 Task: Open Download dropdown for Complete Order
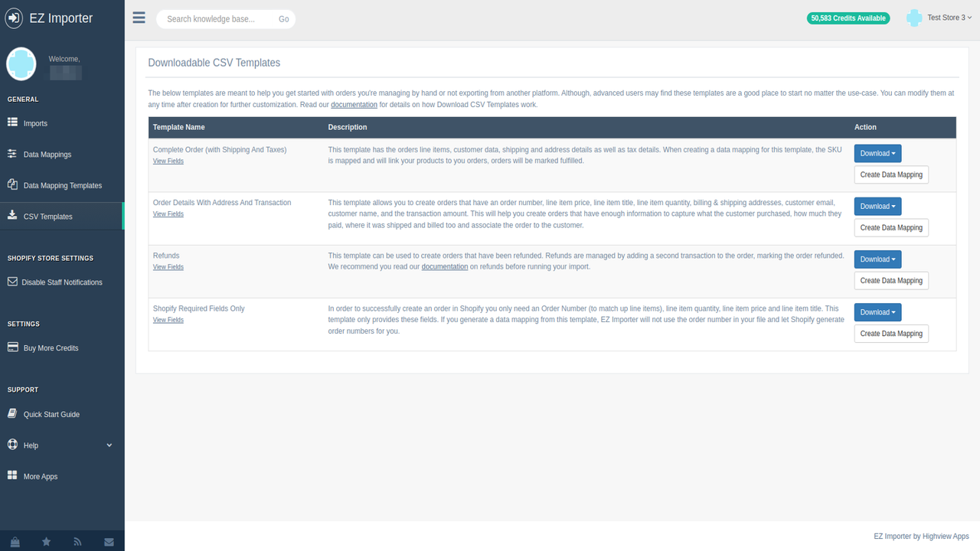point(877,153)
